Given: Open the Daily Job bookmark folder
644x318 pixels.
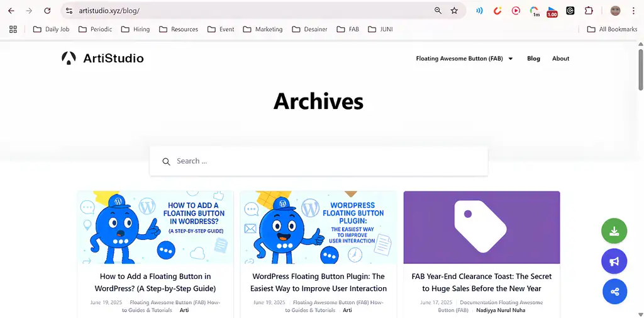Looking at the screenshot, I should pos(52,29).
